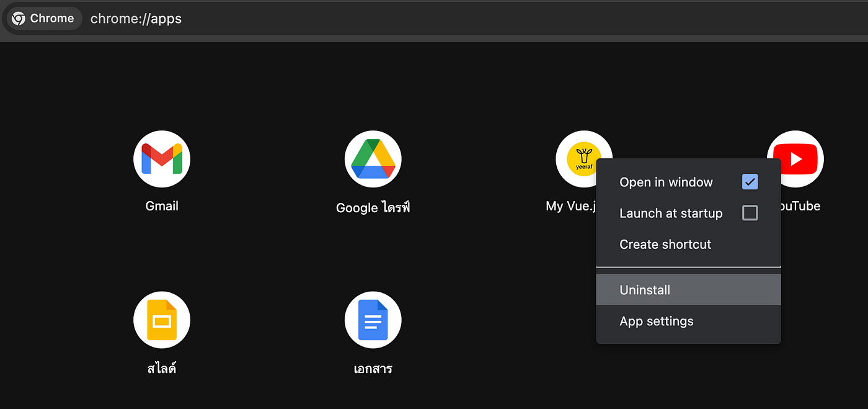Screen dimensions: 868x409
Task: Select the สไลด์ app label
Action: tap(162, 368)
